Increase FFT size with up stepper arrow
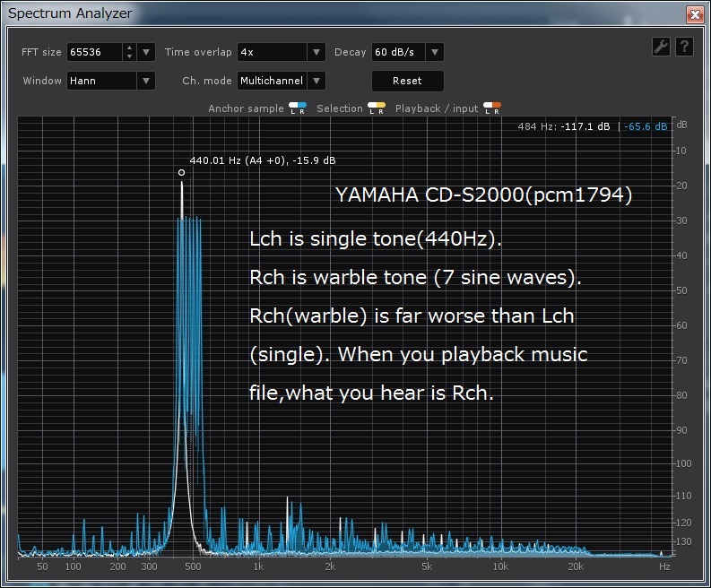The image size is (711, 588). 130,48
